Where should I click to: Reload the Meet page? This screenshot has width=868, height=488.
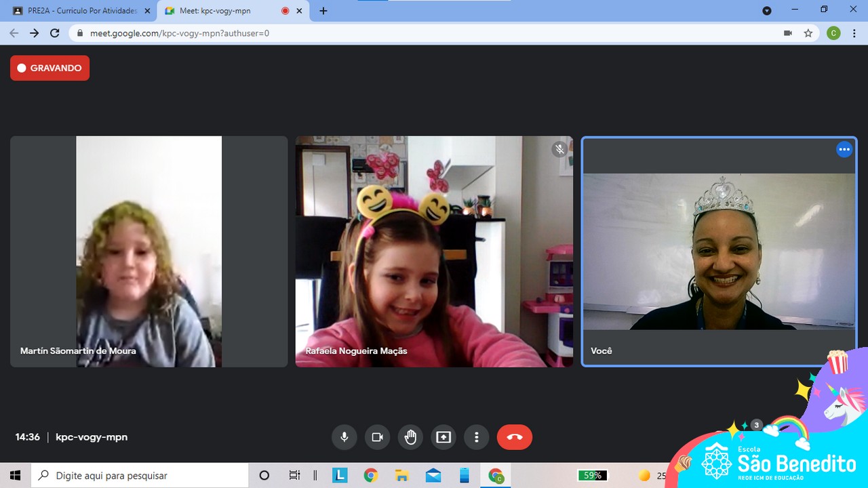tap(55, 33)
